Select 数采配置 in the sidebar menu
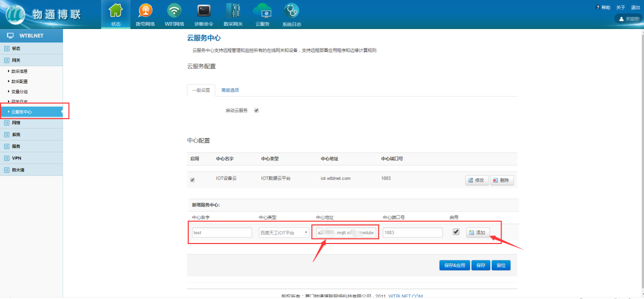Image resolution: width=644 pixels, height=299 pixels. pos(20,81)
